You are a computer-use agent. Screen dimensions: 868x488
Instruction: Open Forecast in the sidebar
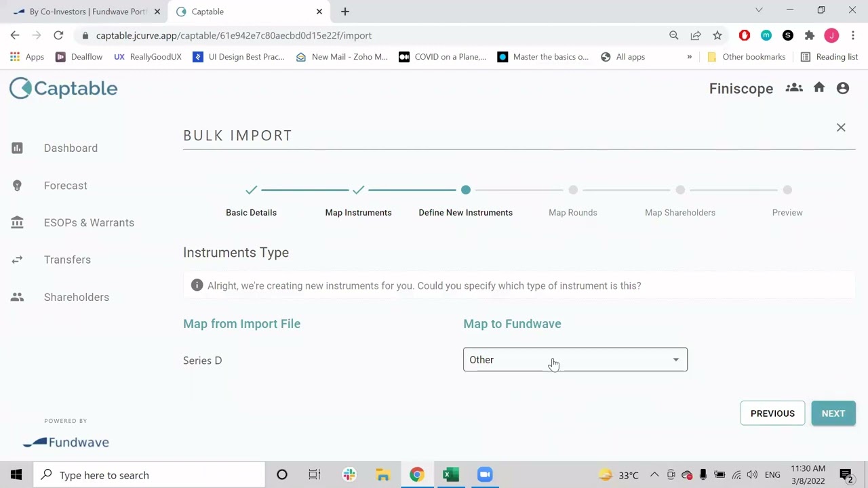tap(66, 185)
